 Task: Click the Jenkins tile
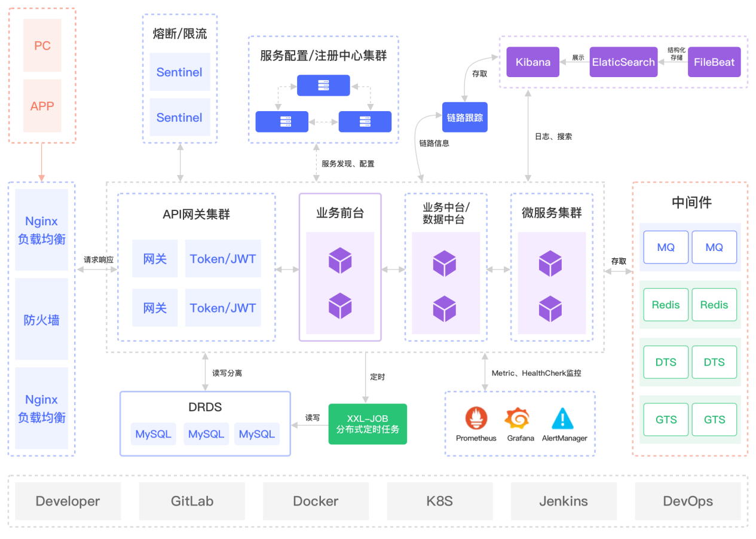coord(563,501)
